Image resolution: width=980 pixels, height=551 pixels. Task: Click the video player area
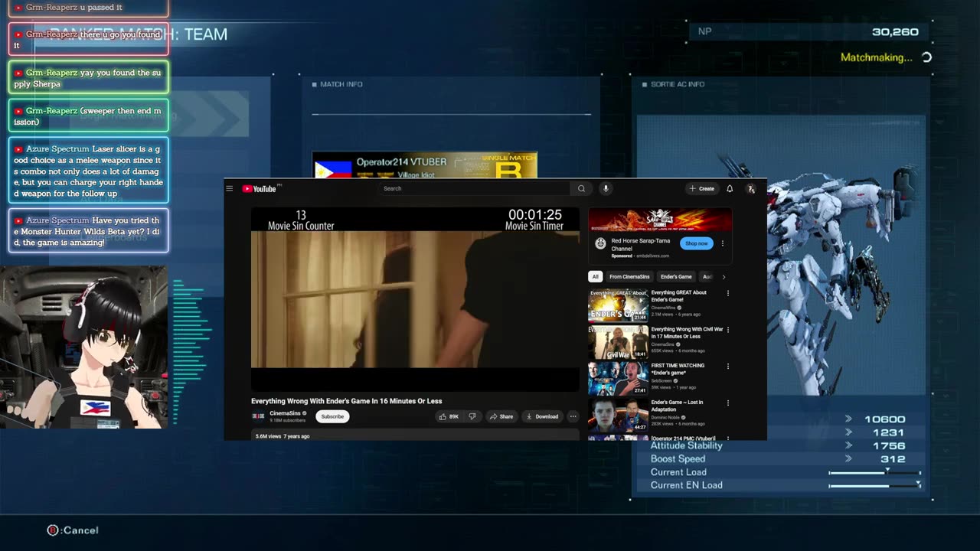(x=415, y=298)
